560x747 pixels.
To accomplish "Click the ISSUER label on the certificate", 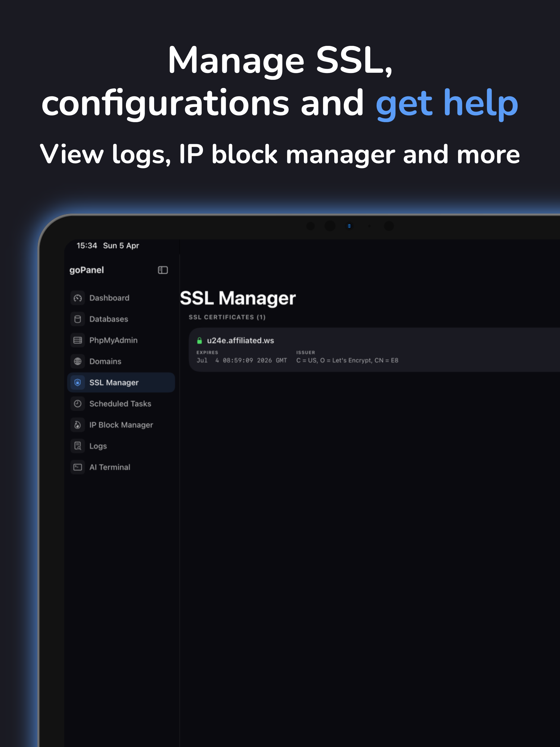I will 306,352.
